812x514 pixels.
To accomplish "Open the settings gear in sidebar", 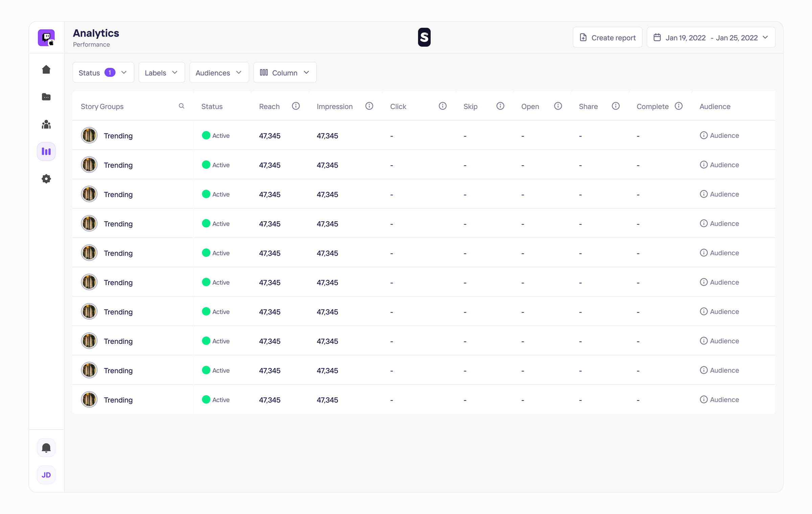I will pos(46,179).
